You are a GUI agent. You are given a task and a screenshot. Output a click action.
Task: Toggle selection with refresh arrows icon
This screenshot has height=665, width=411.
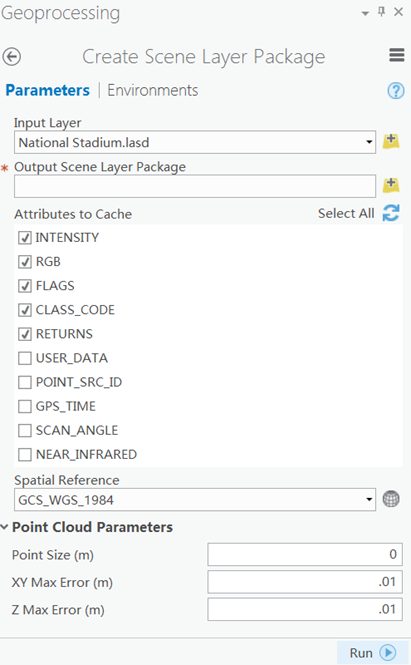(391, 213)
